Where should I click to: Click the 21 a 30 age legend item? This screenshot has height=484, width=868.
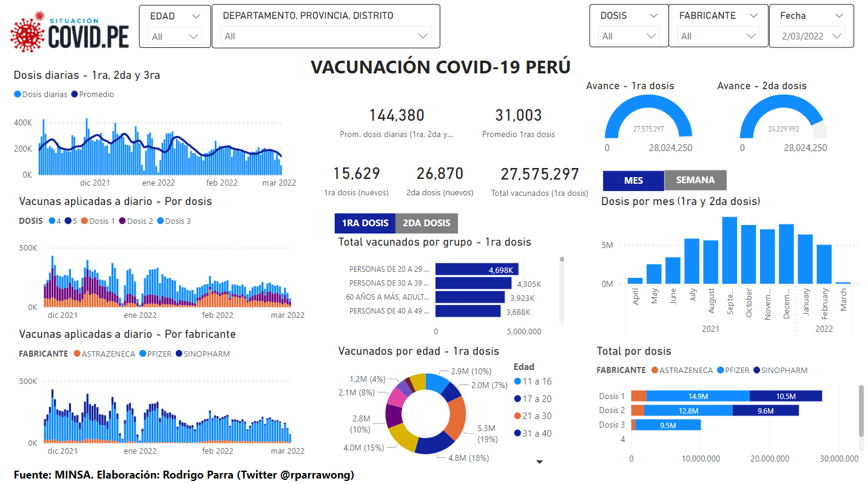pyautogui.click(x=533, y=416)
